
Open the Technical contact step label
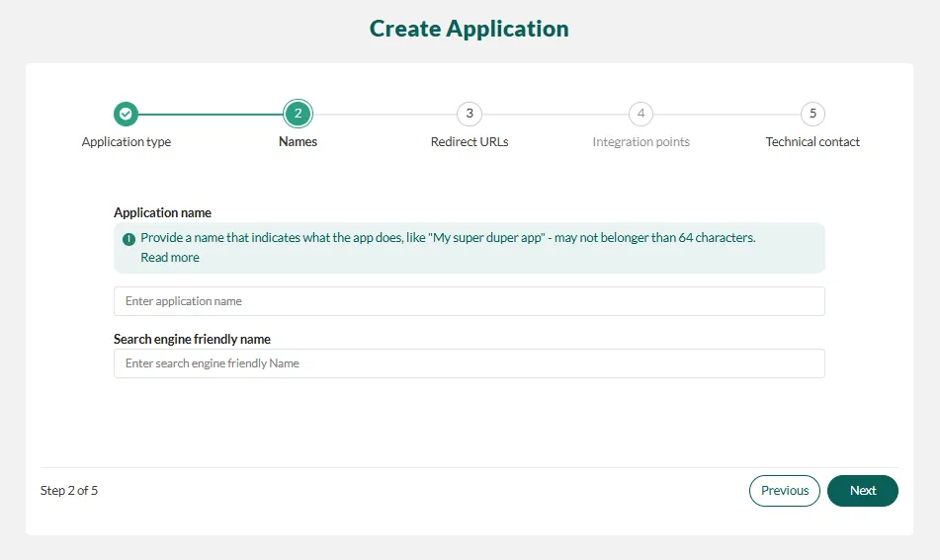[x=812, y=142]
